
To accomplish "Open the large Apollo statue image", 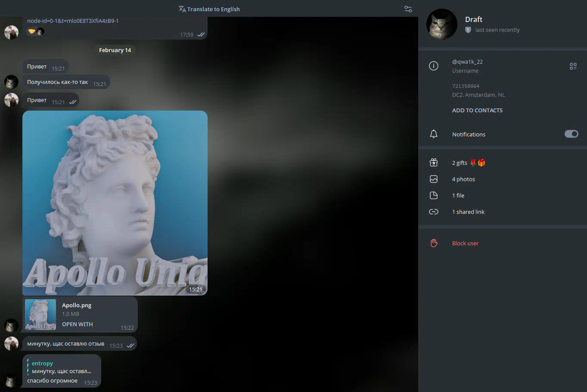I will tap(115, 203).
